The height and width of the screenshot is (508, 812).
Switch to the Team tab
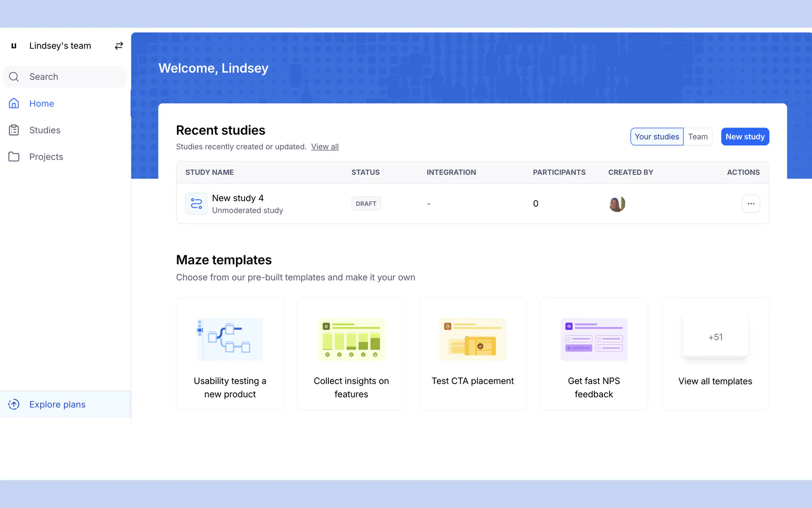tap(698, 137)
